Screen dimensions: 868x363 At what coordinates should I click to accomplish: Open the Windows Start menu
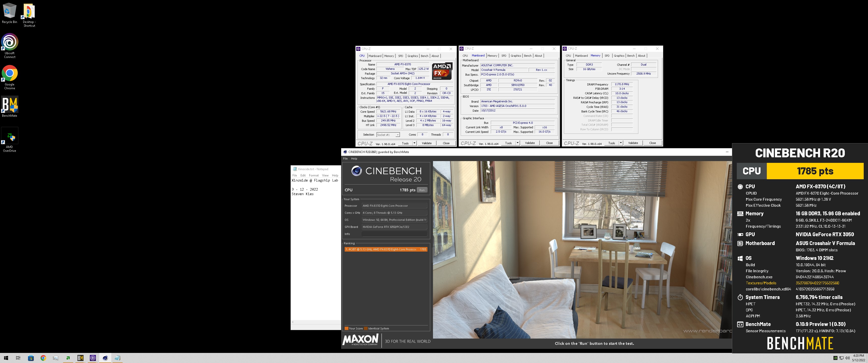click(6, 358)
